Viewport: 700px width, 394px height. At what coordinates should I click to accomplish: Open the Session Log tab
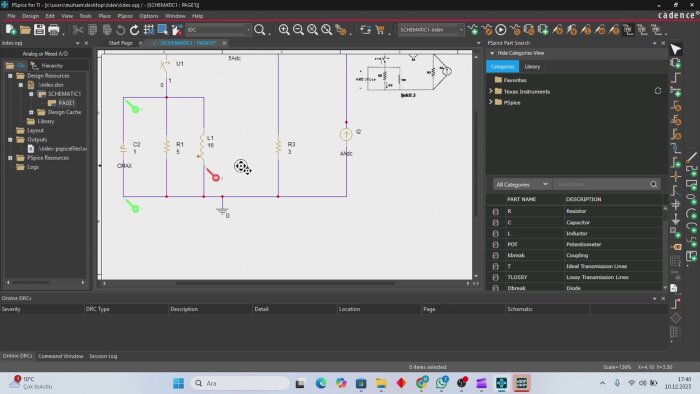click(103, 356)
